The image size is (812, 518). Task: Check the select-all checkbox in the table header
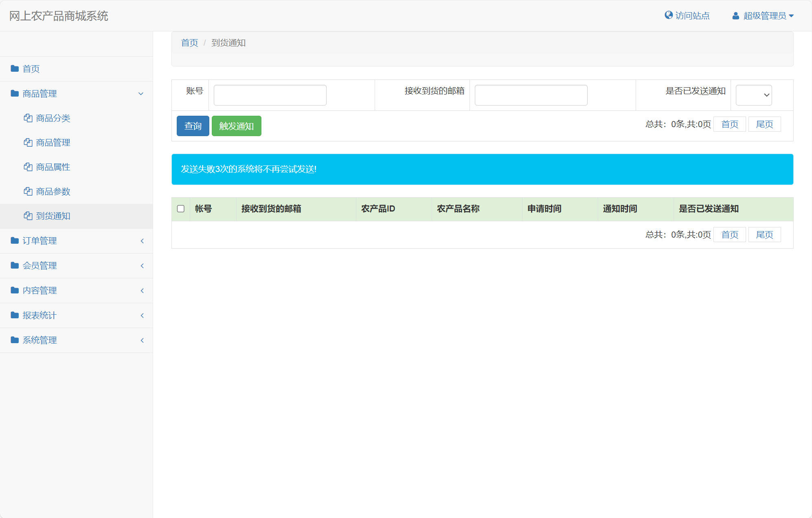[x=181, y=209]
